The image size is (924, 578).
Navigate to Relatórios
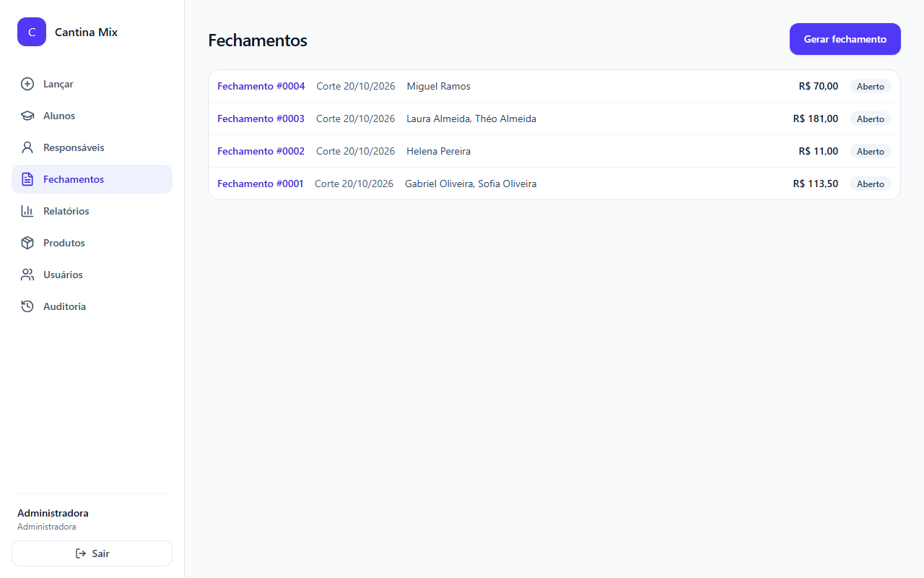point(92,211)
